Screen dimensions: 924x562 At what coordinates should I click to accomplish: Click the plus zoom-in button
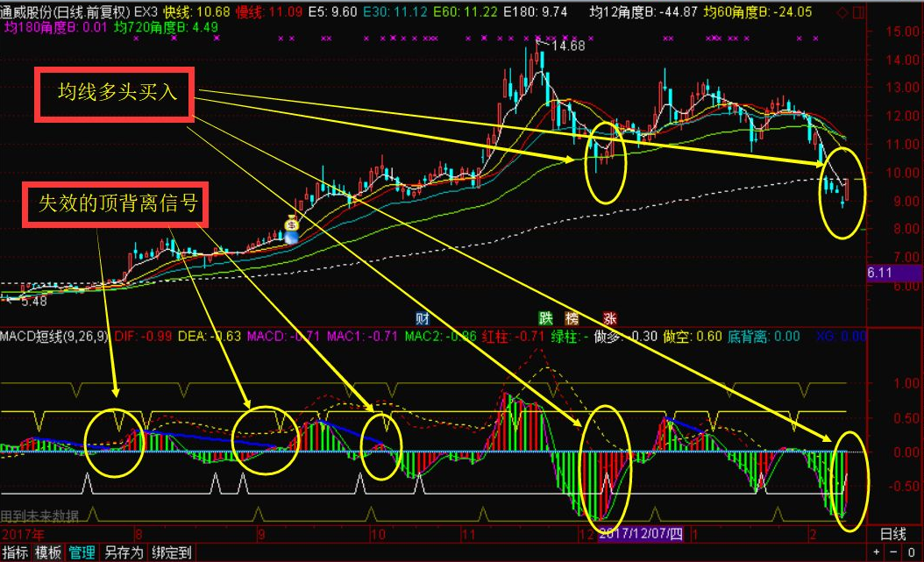pos(877,552)
